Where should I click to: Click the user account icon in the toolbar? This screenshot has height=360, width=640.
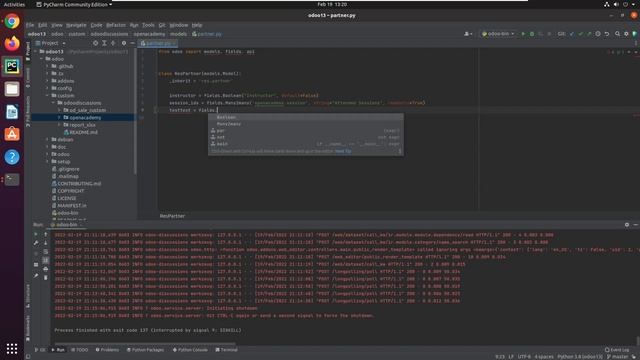pyautogui.click(x=468, y=34)
